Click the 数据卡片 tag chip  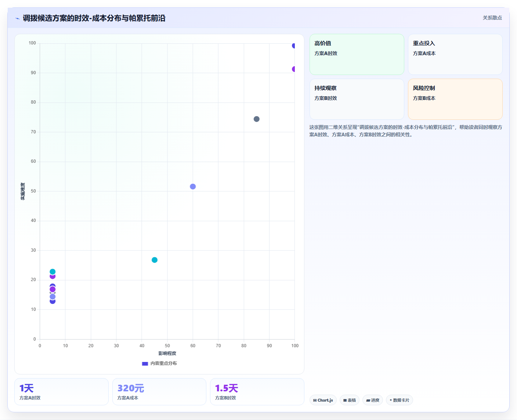pyautogui.click(x=399, y=400)
